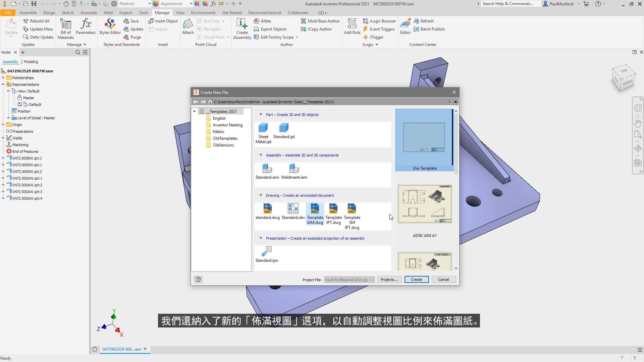This screenshot has width=644, height=362.
Task: Switch to Modeling browser tab
Action: [31, 62]
